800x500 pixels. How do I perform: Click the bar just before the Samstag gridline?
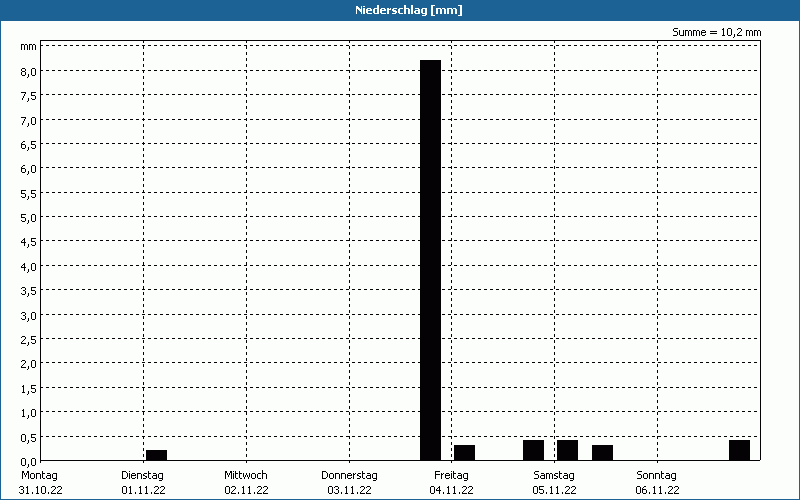[534, 450]
